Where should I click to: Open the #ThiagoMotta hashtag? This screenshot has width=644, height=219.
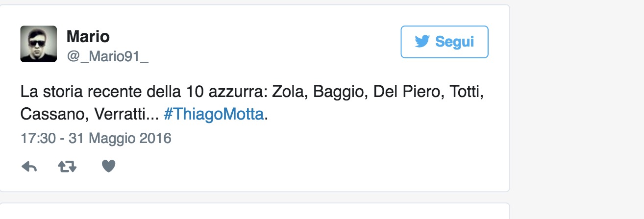(x=213, y=114)
